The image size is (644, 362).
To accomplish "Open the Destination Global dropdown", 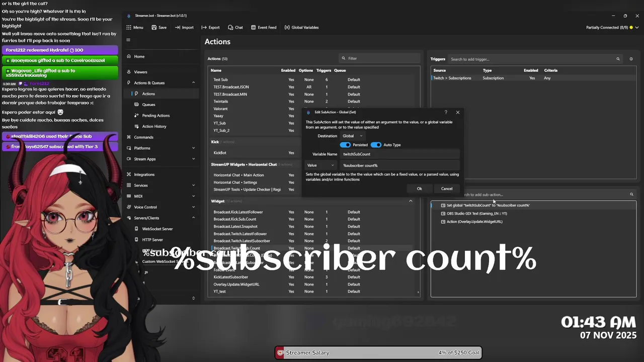I will (x=352, y=136).
